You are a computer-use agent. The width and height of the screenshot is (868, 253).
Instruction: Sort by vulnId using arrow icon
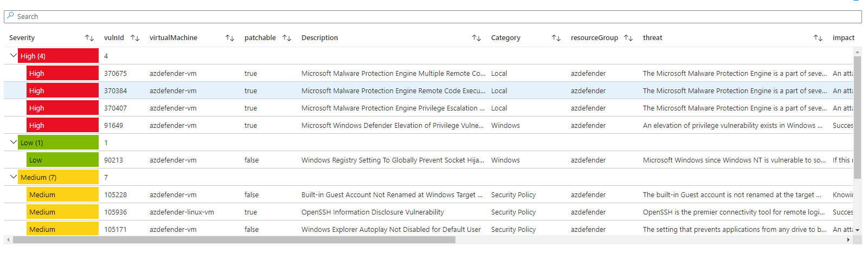click(135, 38)
